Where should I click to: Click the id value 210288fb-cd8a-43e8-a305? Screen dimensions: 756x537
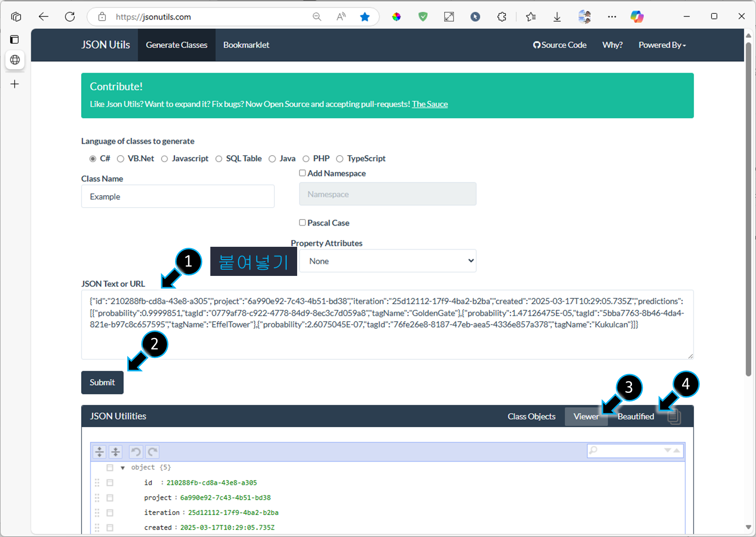click(211, 483)
